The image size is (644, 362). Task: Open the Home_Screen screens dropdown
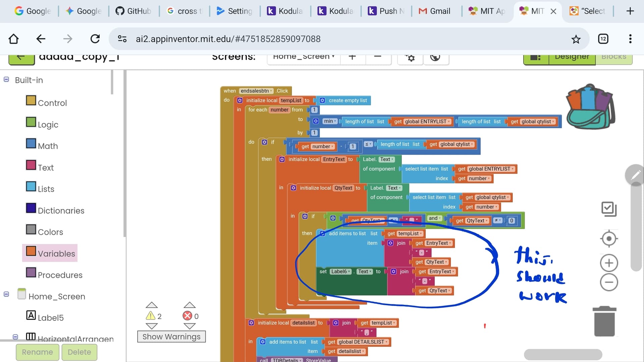coord(303,57)
